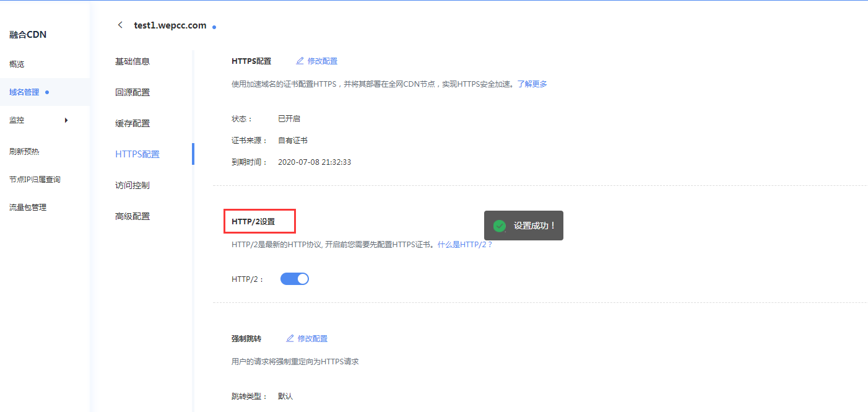868x412 pixels.
Task: Expand the 监控 submenu arrow
Action: (66, 120)
